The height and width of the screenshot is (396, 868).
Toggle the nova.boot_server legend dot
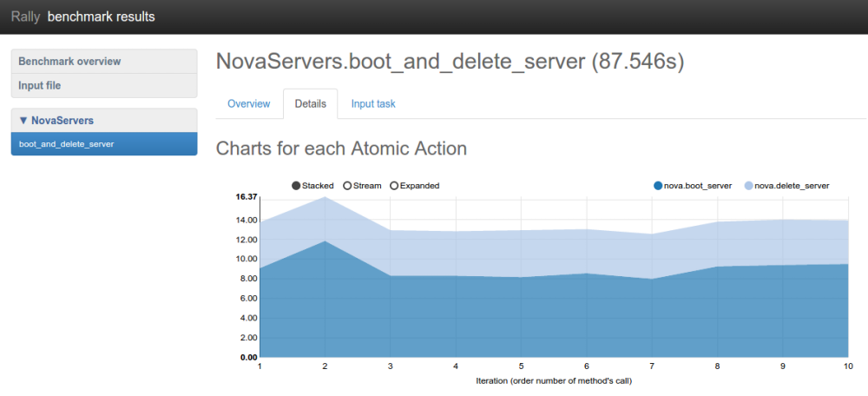coord(658,186)
